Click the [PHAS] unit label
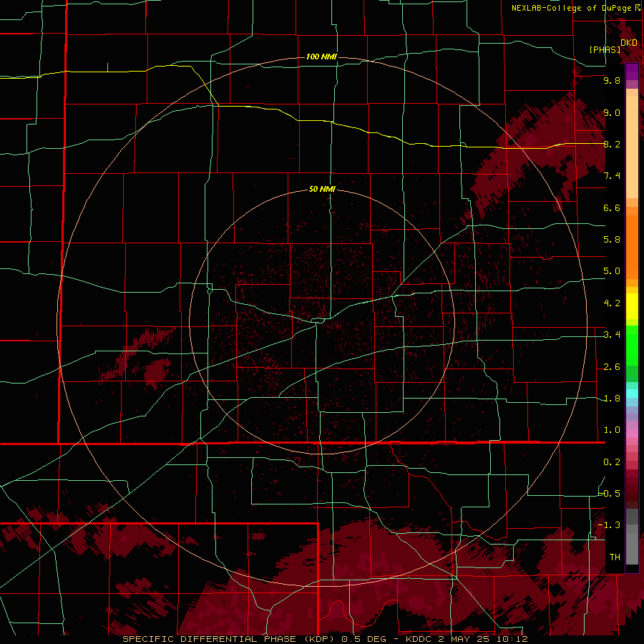 (605, 49)
